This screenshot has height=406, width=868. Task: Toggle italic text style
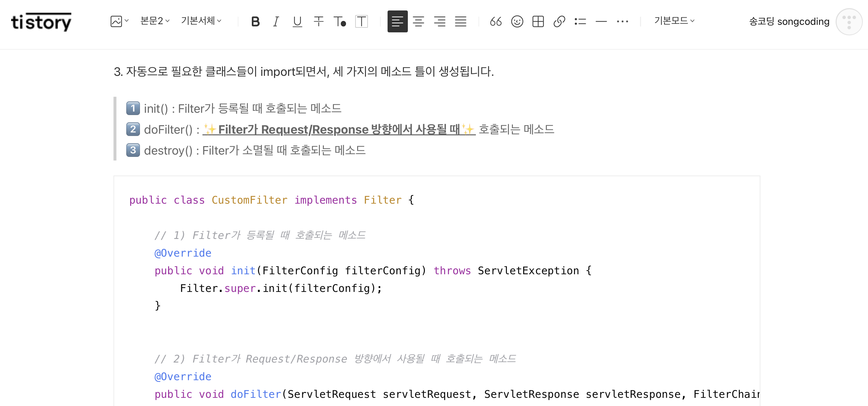click(x=276, y=22)
